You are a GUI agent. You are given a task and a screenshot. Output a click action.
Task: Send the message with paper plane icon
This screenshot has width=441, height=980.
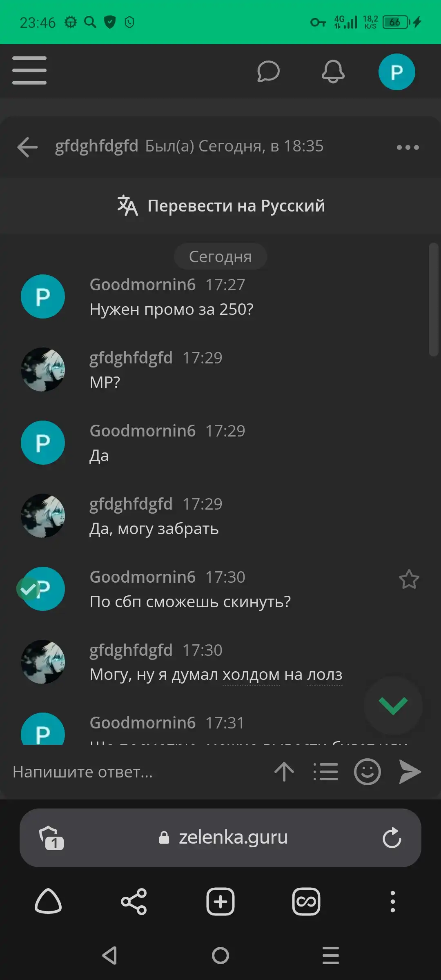click(410, 772)
